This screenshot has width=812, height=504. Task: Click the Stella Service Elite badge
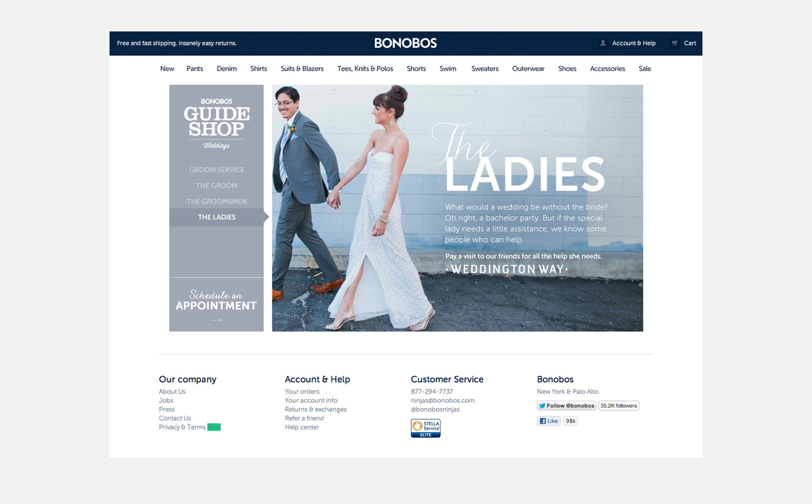click(x=425, y=428)
